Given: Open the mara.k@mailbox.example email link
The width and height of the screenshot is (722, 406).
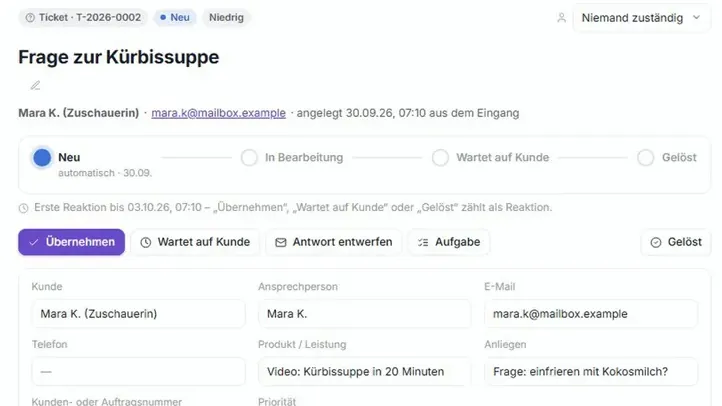Looking at the screenshot, I should (218, 113).
